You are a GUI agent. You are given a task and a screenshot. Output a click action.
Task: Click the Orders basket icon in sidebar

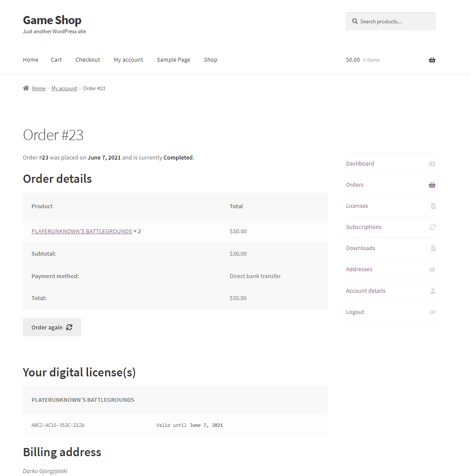[x=432, y=185]
